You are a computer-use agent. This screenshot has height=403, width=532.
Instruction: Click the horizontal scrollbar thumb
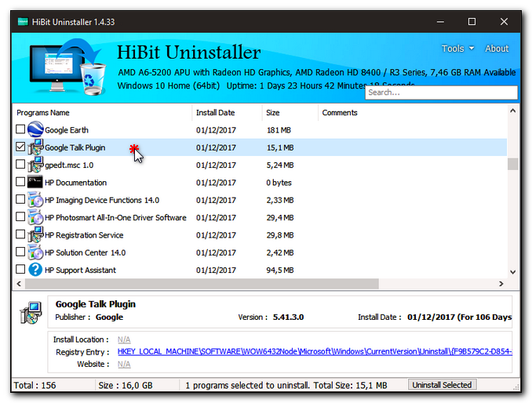tap(202, 284)
